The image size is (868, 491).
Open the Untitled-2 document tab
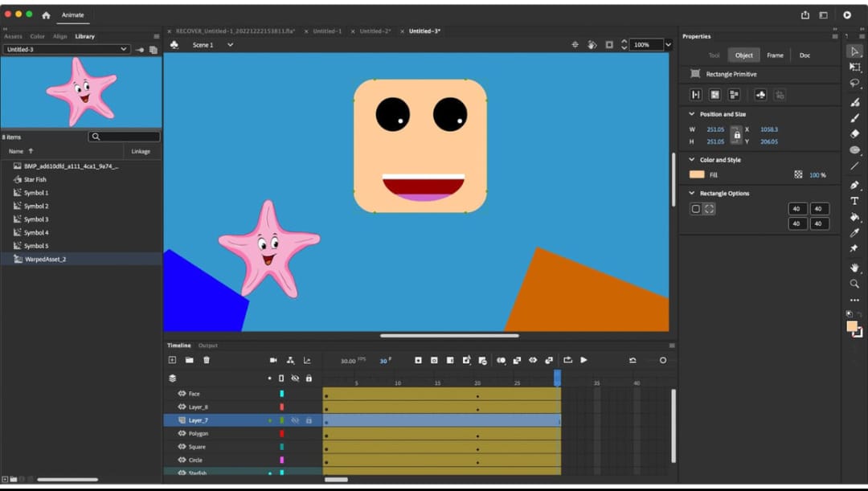click(375, 31)
